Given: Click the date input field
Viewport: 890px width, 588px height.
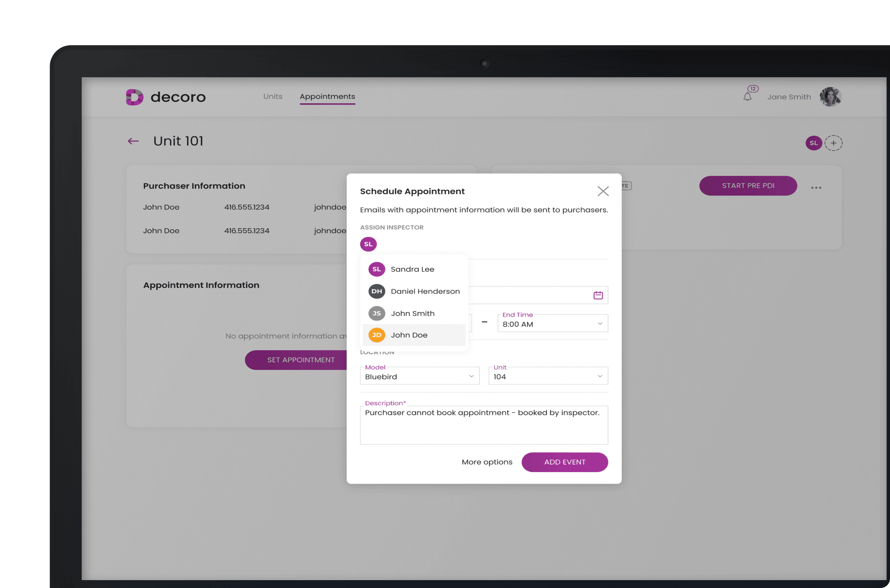Looking at the screenshot, I should click(538, 295).
